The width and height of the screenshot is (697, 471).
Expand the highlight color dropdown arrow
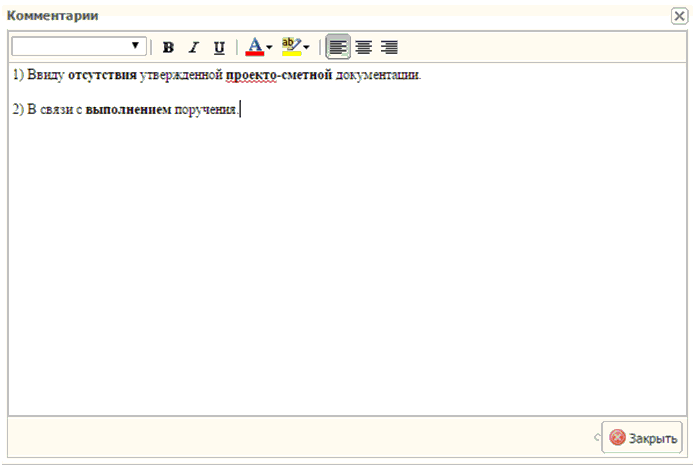pyautogui.click(x=306, y=47)
